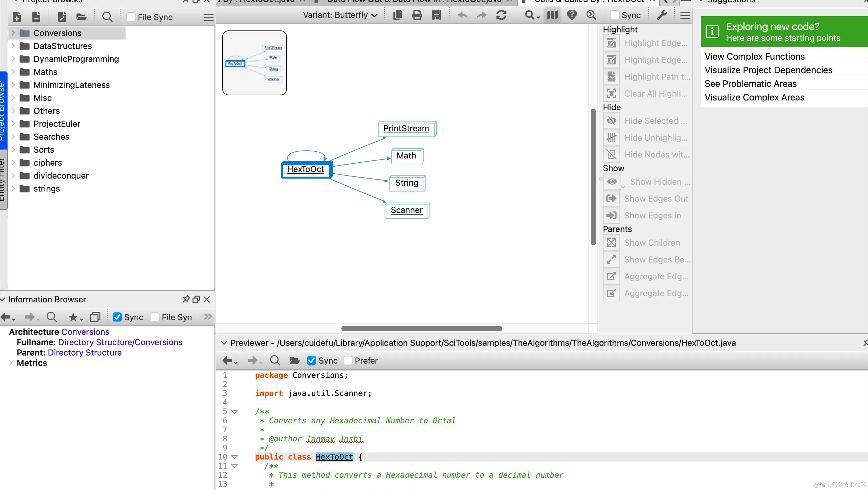
Task: Select the PrintStream node in graph
Action: pyautogui.click(x=407, y=128)
